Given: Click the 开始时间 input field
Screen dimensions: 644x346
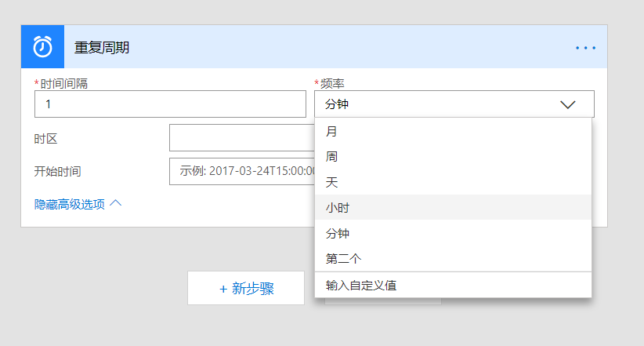Looking at the screenshot, I should [x=241, y=171].
